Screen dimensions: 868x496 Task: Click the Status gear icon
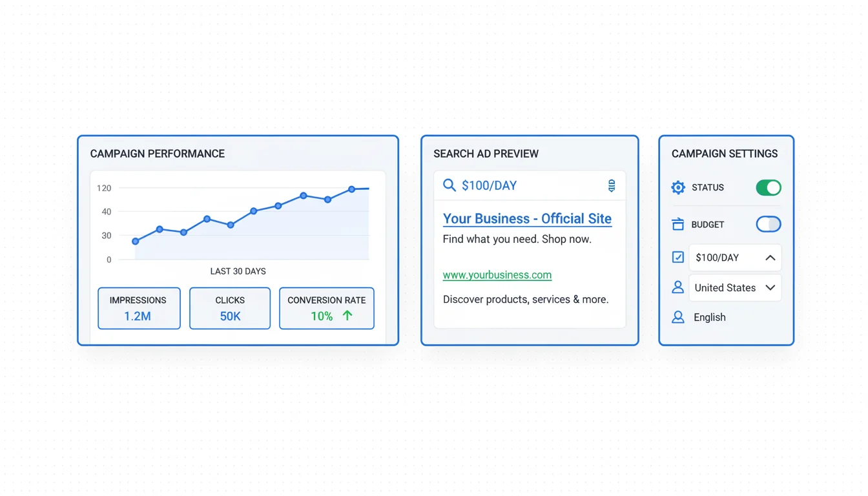click(678, 188)
